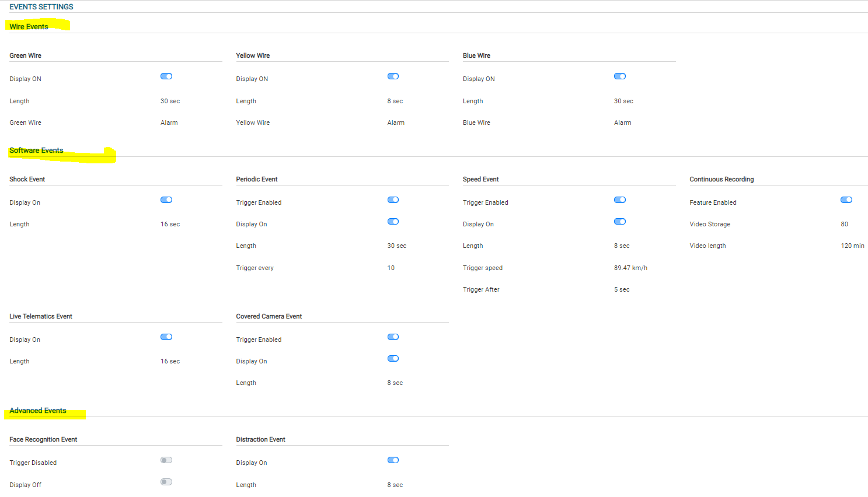The height and width of the screenshot is (497, 868).
Task: Click Distraction Event length 8 sec
Action: tap(395, 485)
